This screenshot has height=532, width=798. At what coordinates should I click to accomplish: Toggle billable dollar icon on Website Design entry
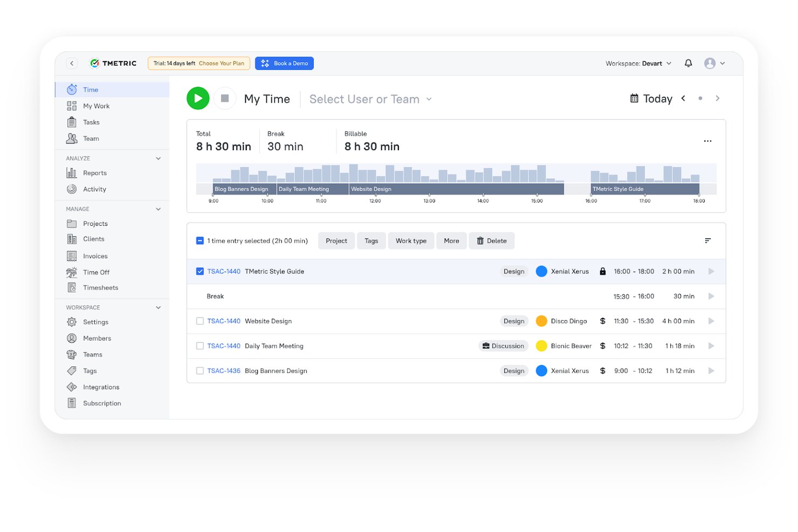pyautogui.click(x=602, y=321)
